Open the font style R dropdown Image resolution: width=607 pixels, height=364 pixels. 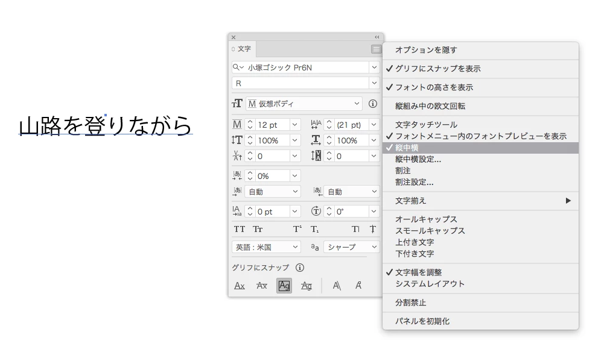coord(374,83)
